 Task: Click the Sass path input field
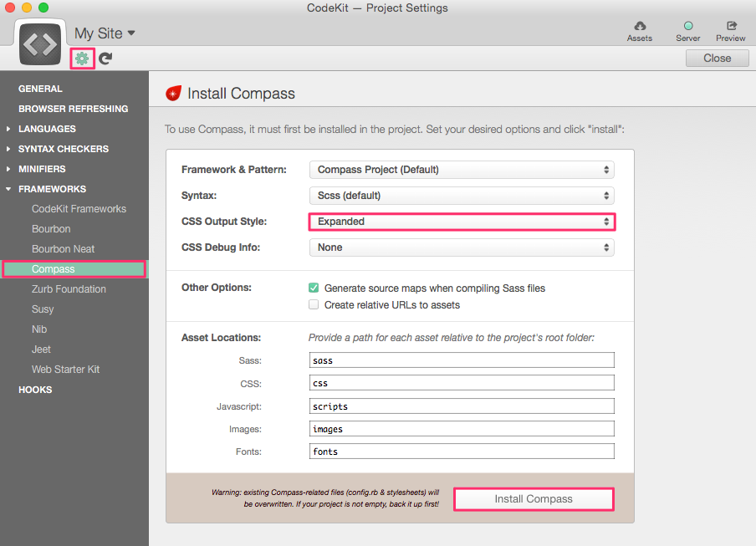pos(462,360)
